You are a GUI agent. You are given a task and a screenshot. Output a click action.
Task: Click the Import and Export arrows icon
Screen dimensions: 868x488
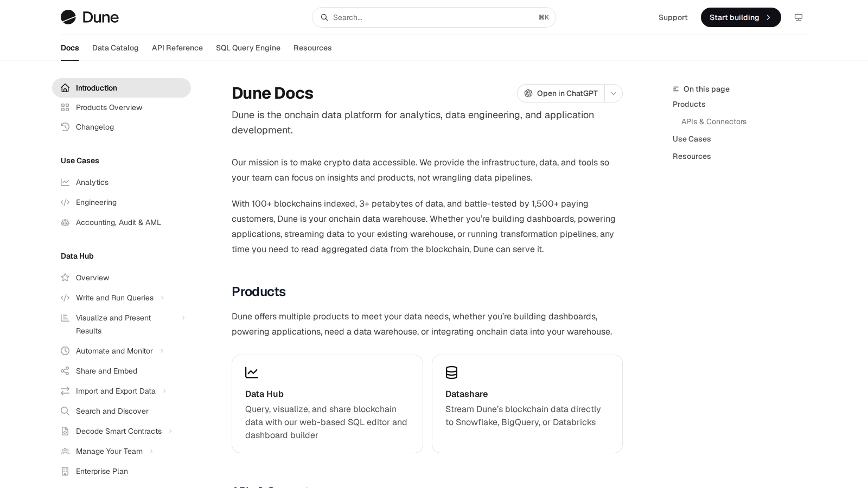click(65, 391)
